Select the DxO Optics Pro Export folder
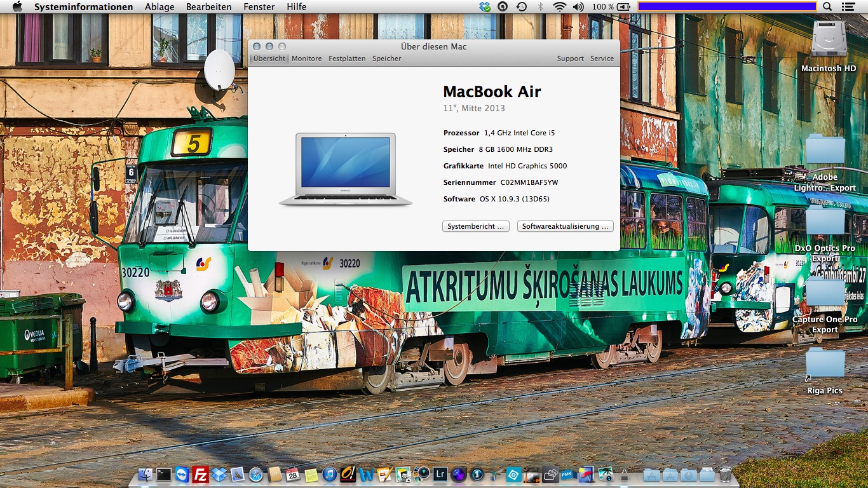Viewport: 868px width, 488px height. pyautogui.click(x=825, y=234)
